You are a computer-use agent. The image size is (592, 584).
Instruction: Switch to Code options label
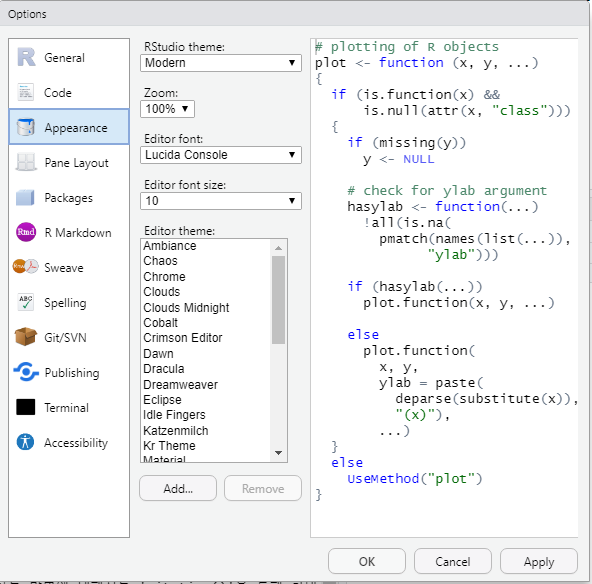click(58, 93)
